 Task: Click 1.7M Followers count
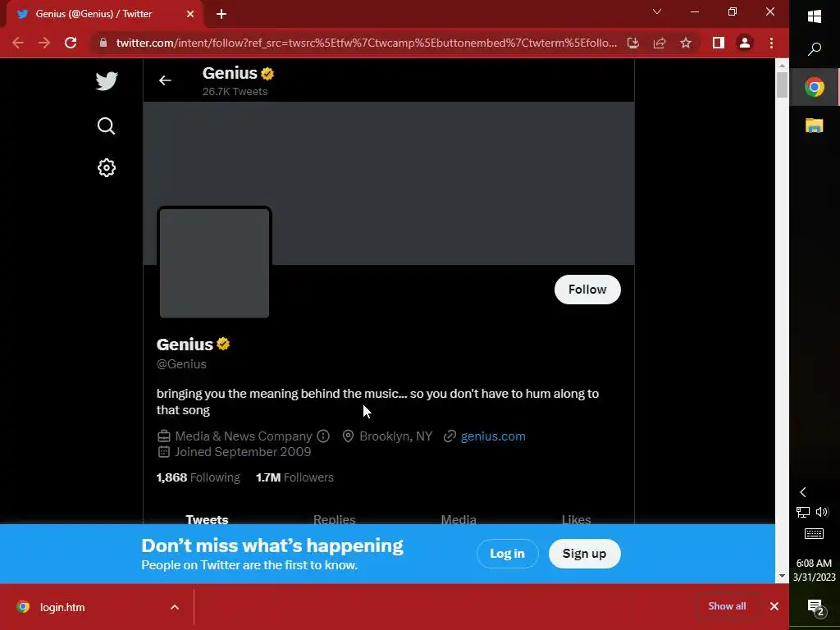(294, 477)
